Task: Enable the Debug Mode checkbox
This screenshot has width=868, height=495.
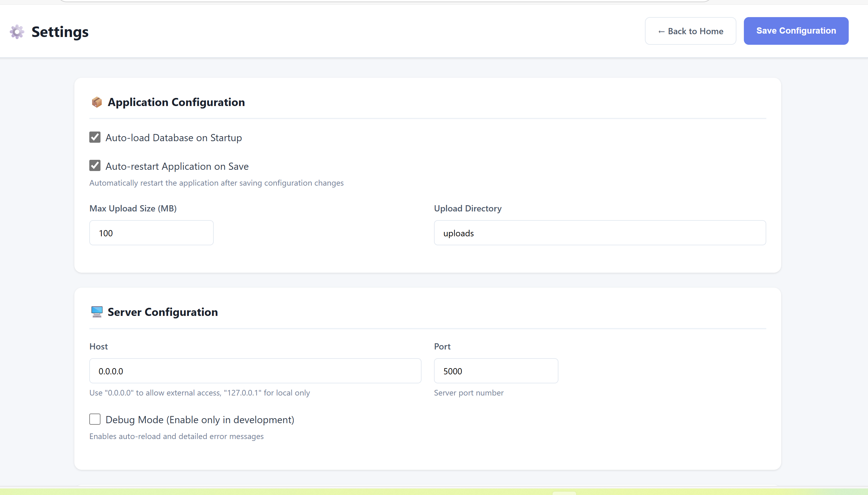Action: point(95,419)
